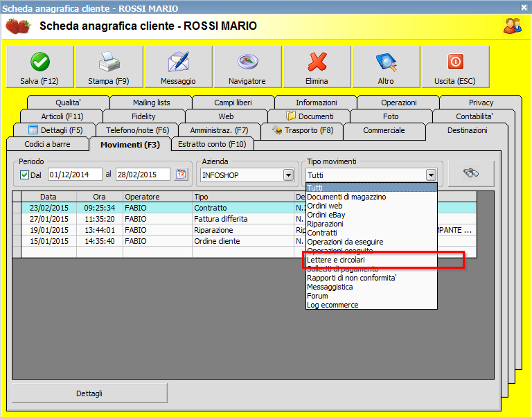Open the Messaggio envelope button
The width and height of the screenshot is (532, 417).
(179, 67)
